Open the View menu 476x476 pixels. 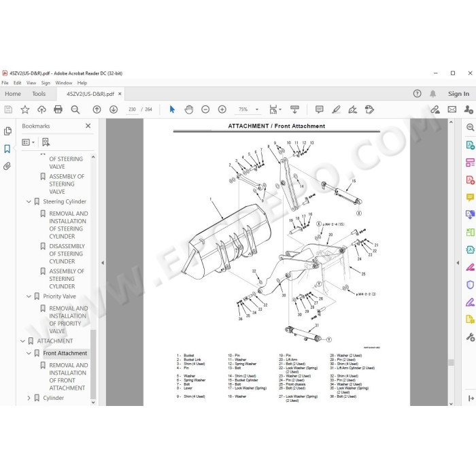click(31, 82)
